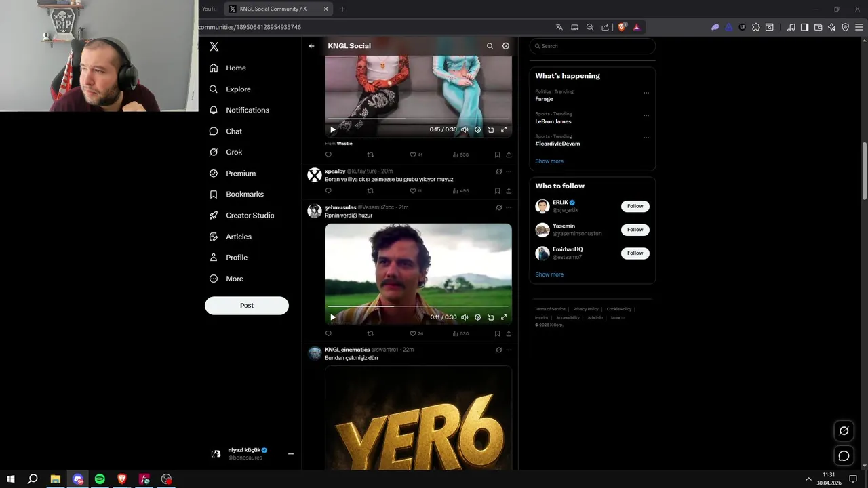Open Grok for the xpealby post

pyautogui.click(x=498, y=171)
